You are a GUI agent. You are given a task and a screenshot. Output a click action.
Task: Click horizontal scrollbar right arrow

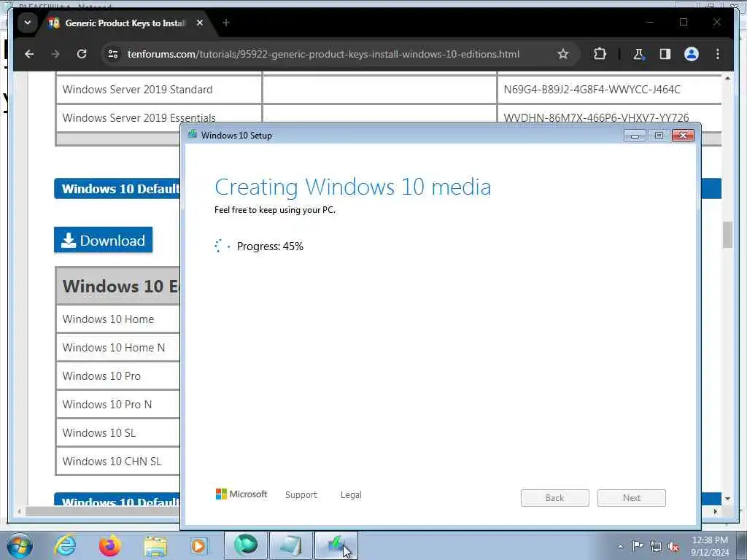715,511
